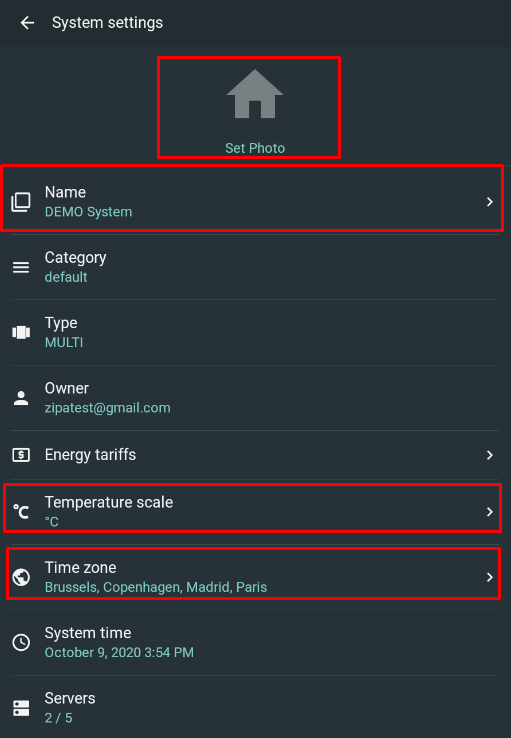Expand Temperature scale chevron arrow
The width and height of the screenshot is (511, 738).
[x=490, y=512]
